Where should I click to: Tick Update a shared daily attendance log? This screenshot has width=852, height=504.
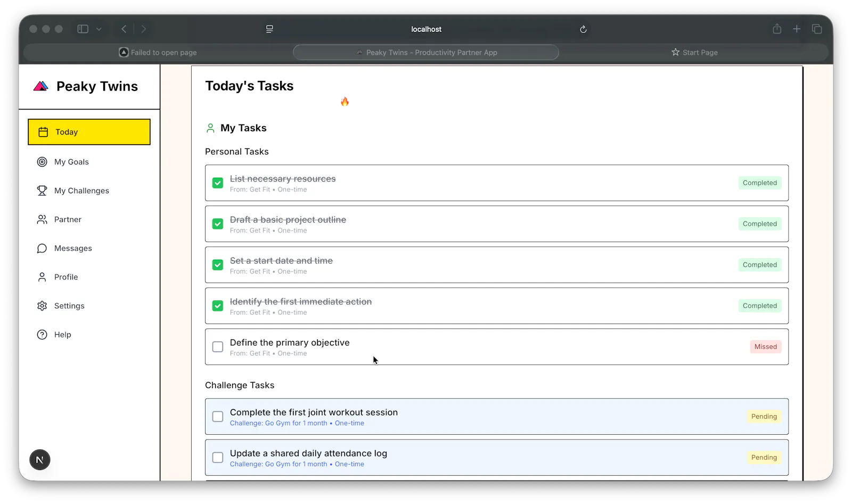coord(218,458)
